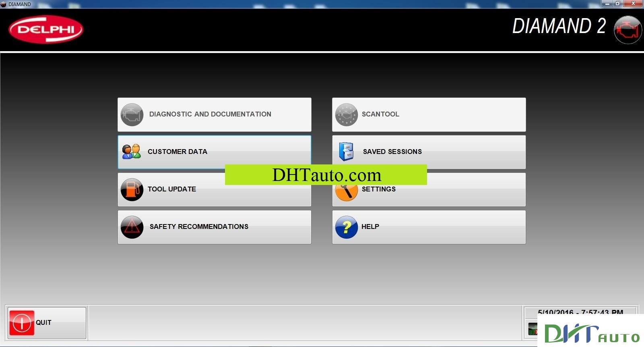Image resolution: width=644 pixels, height=347 pixels.
Task: Maximize the DIAMAND window
Action: (618, 4)
